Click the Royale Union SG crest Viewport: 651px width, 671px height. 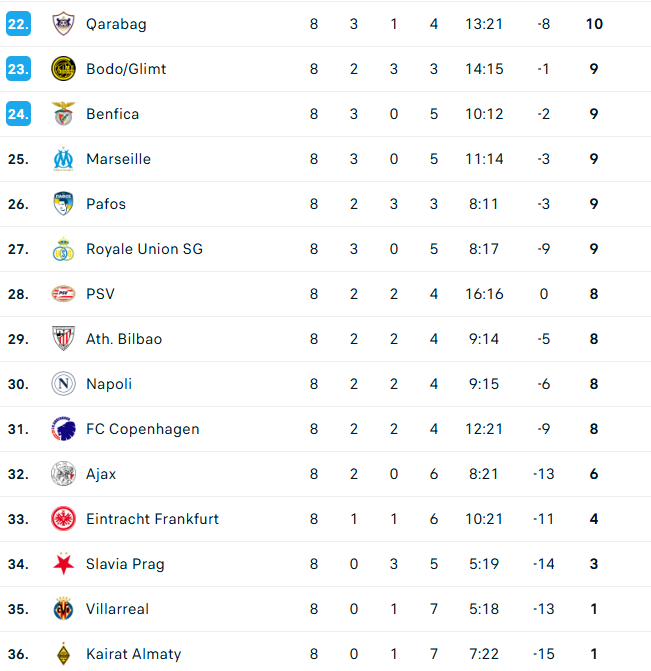coord(63,249)
